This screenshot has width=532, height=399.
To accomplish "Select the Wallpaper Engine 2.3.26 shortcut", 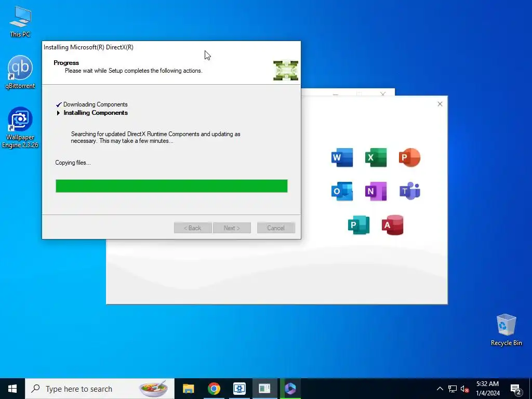I will pos(20,127).
